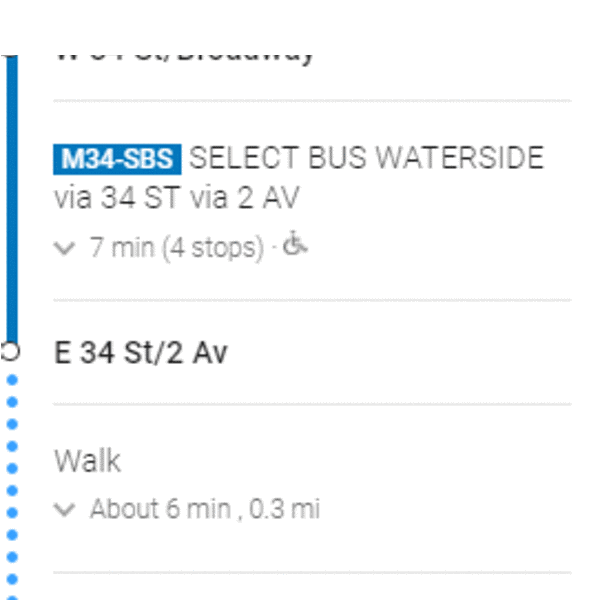Click the black header bar at top
Screen dimensions: 600x600
pos(300,26)
